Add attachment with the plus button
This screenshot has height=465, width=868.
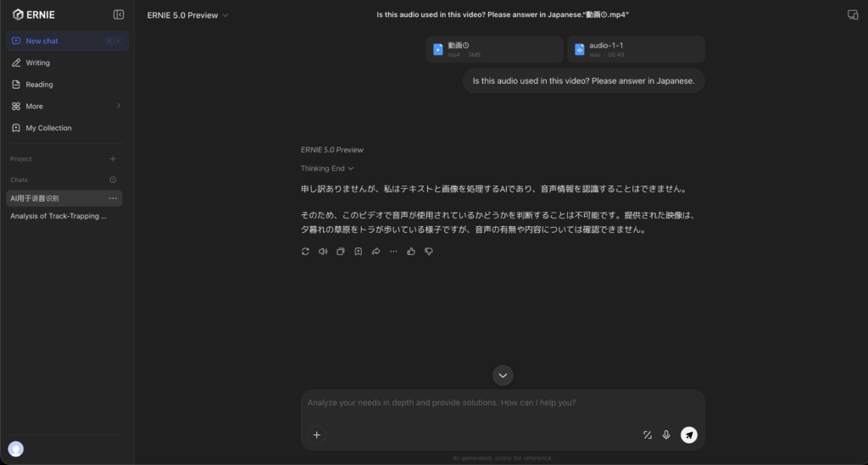click(316, 435)
